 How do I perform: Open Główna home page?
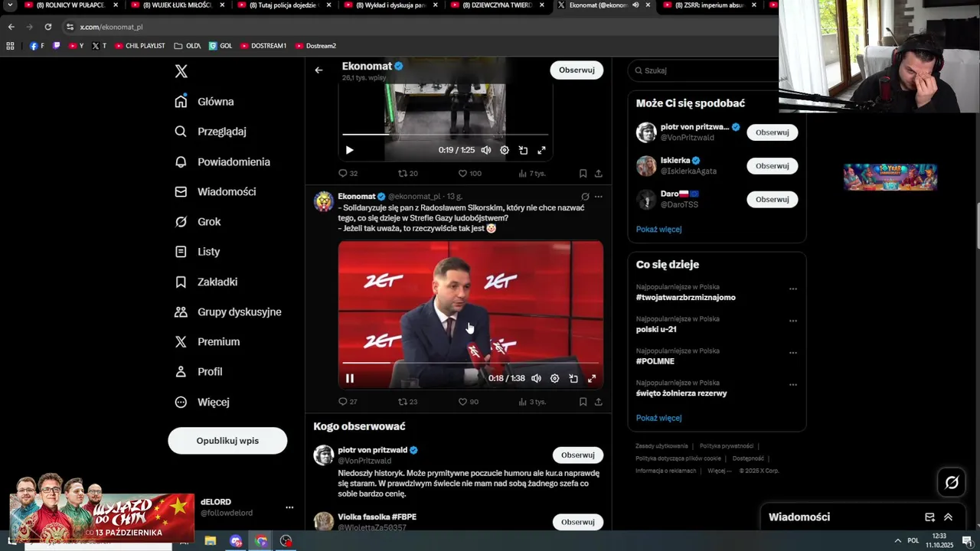pos(204,102)
